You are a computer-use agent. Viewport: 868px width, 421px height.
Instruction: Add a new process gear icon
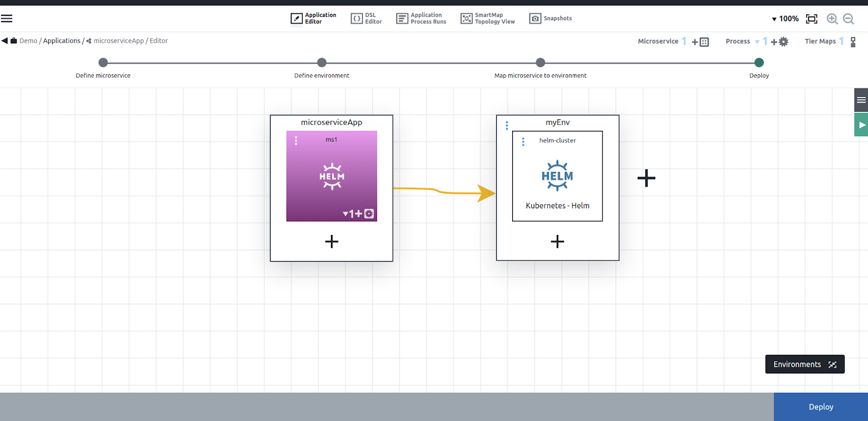pyautogui.click(x=780, y=42)
